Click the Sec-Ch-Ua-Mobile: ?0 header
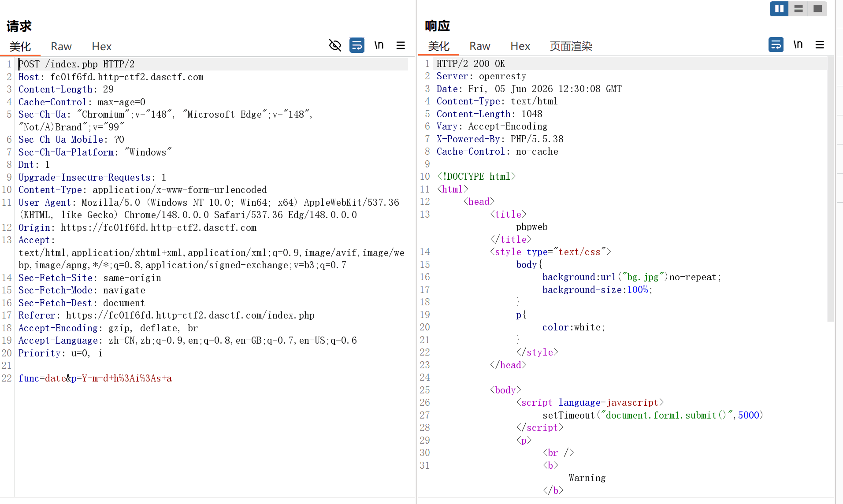Viewport: 843px width, 504px height. coord(71,140)
